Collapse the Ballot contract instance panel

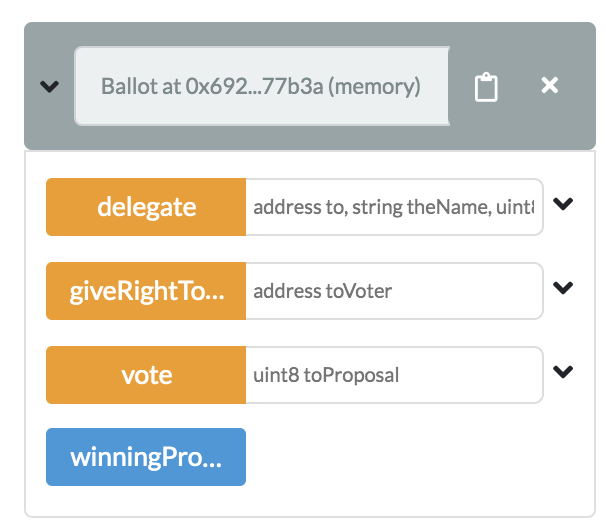coord(48,87)
